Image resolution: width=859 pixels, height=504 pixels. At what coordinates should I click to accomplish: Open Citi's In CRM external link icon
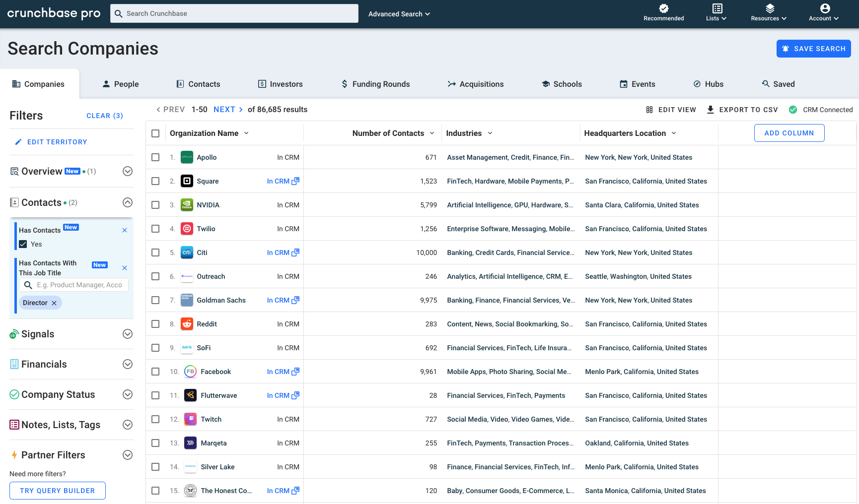point(295,252)
